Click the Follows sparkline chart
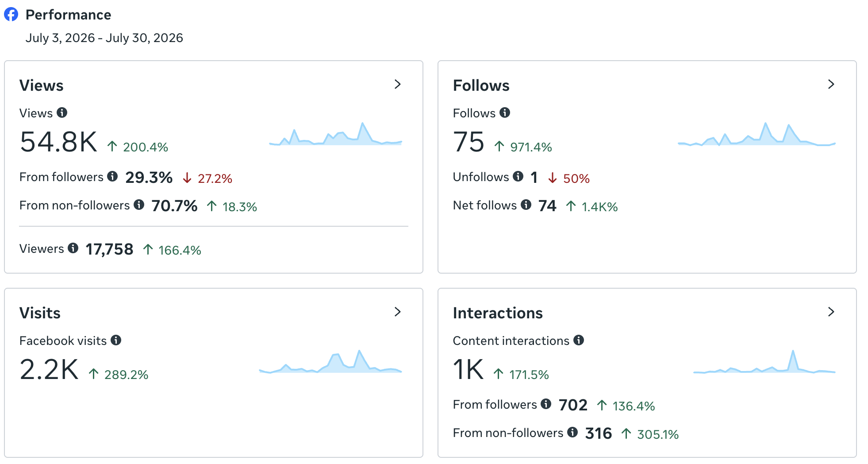Viewport: 868px width, 464px height. pos(757,134)
